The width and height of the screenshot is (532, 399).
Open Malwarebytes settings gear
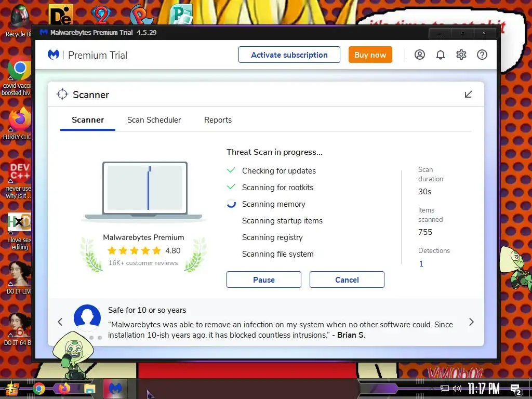point(461,55)
